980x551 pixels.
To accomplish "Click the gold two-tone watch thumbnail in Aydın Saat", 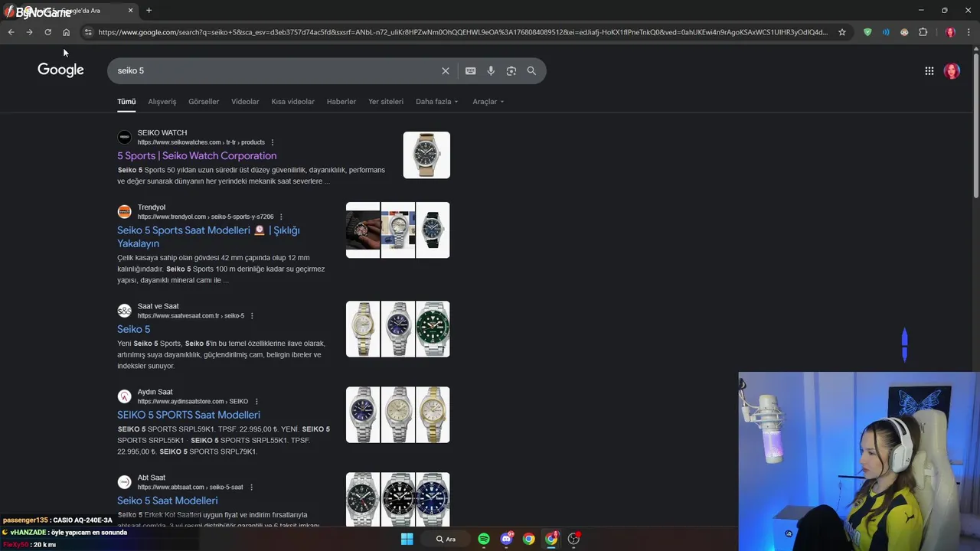I will tap(433, 415).
